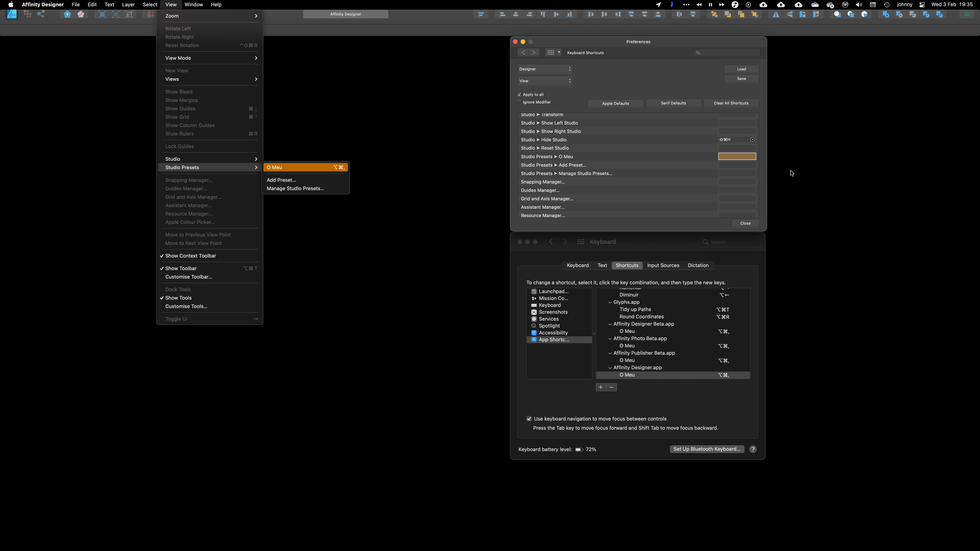Screen dimensions: 980x551
Task: Open the View category dropdown in Preferences
Action: (545, 81)
